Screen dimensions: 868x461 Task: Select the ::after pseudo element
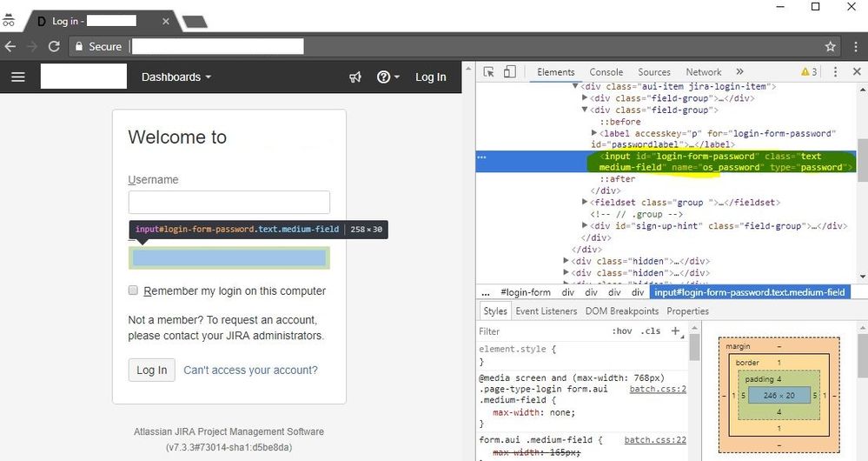pyautogui.click(x=617, y=179)
